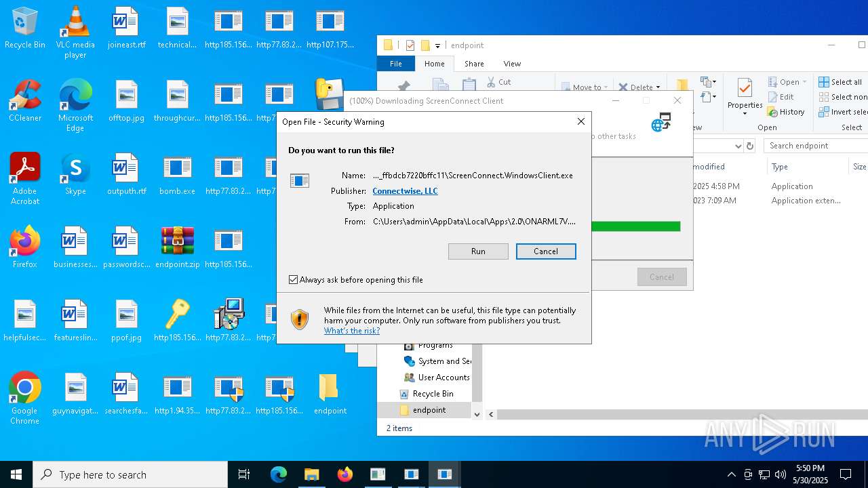
Task: Select the key-shaped http185.156 file
Action: point(177,320)
